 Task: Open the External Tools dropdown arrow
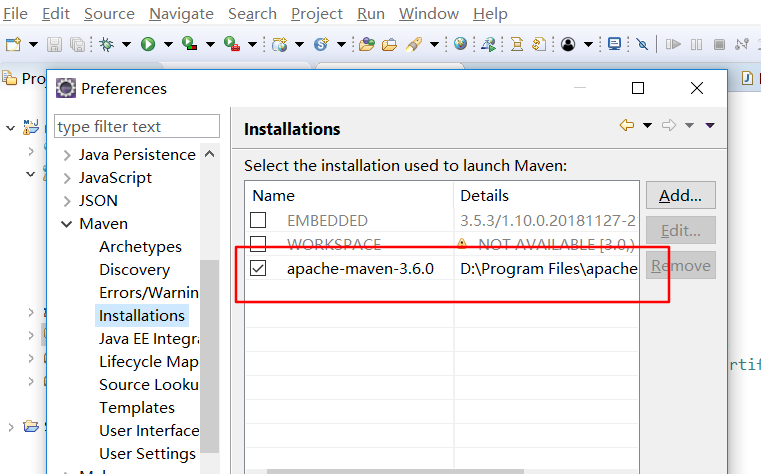[252, 45]
